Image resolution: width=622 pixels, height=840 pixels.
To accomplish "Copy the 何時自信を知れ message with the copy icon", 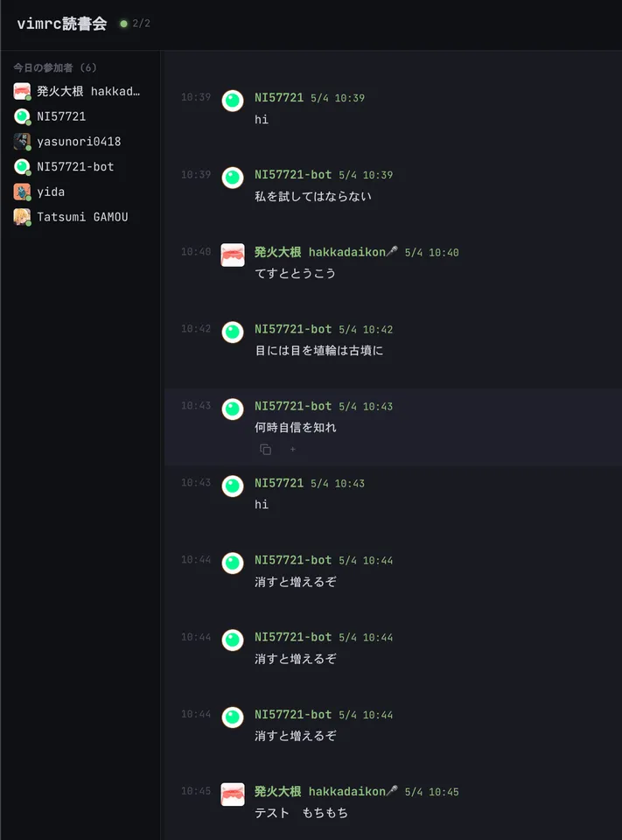I will (265, 450).
